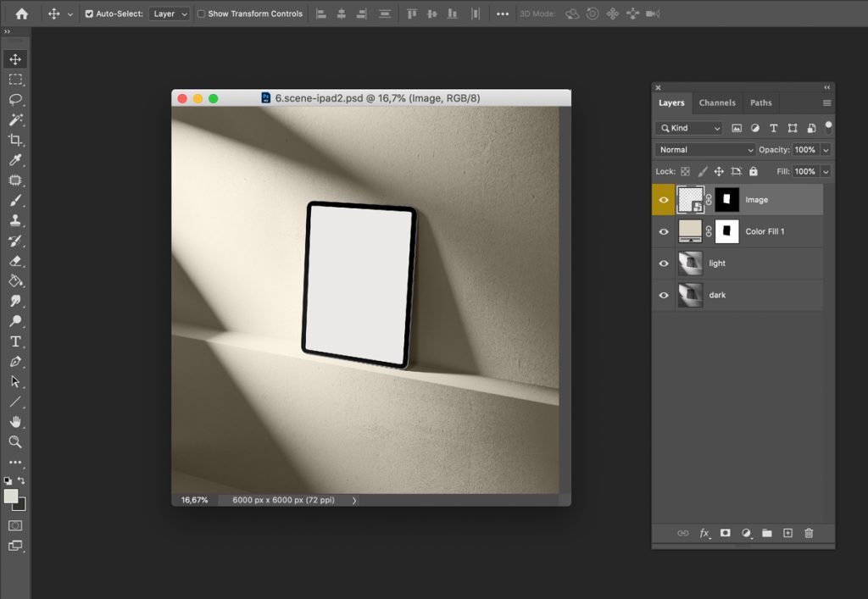Screen dimensions: 868x599
Task: Turn layer filtering on or off
Action: (828, 126)
